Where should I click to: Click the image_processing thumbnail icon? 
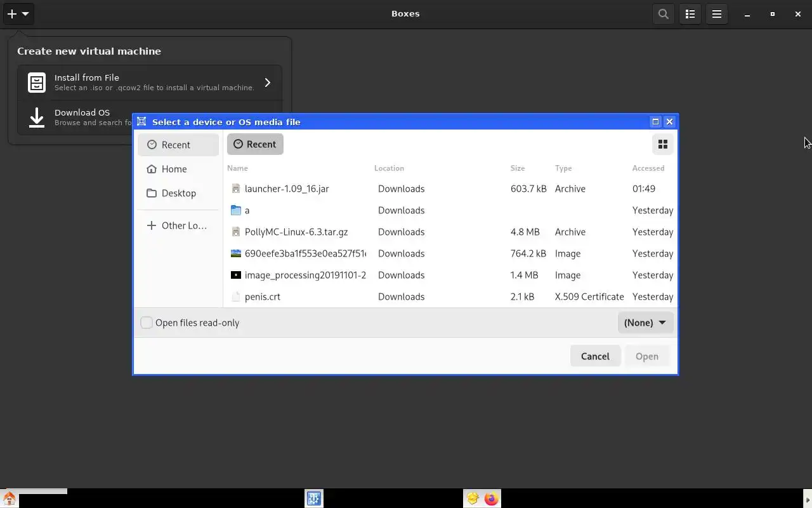[x=236, y=275]
